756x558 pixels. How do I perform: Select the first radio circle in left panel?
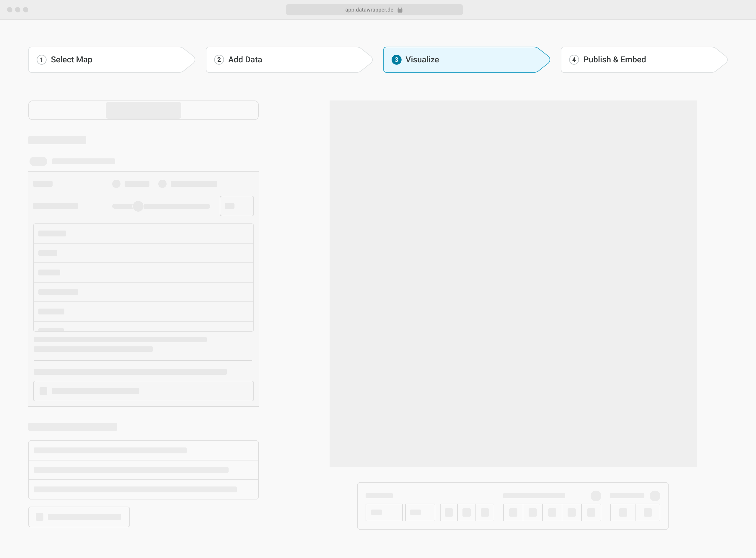point(116,184)
